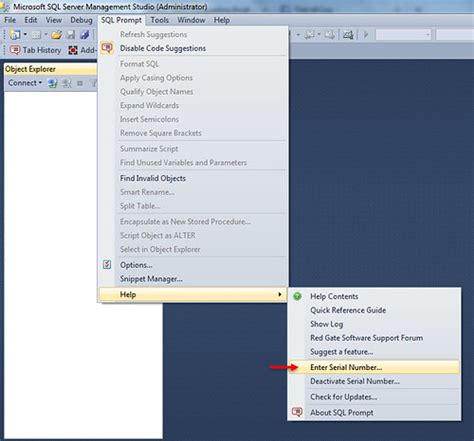Choose Enter Serial Number...
474x441 pixels.
coord(346,367)
